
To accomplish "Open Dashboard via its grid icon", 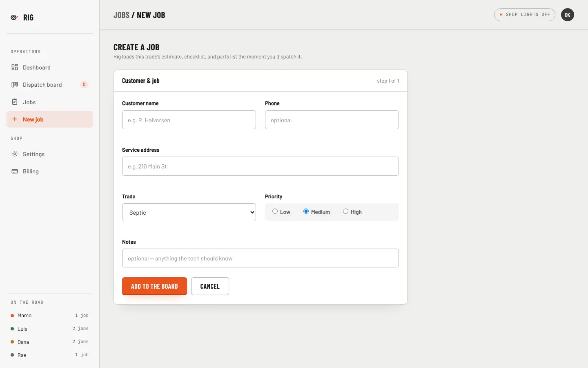I will (x=15, y=67).
